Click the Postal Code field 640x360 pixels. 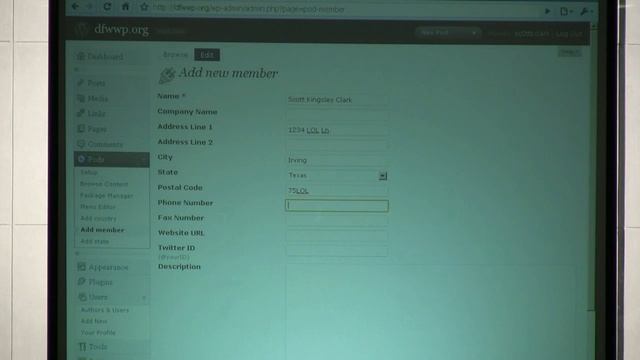(337, 191)
